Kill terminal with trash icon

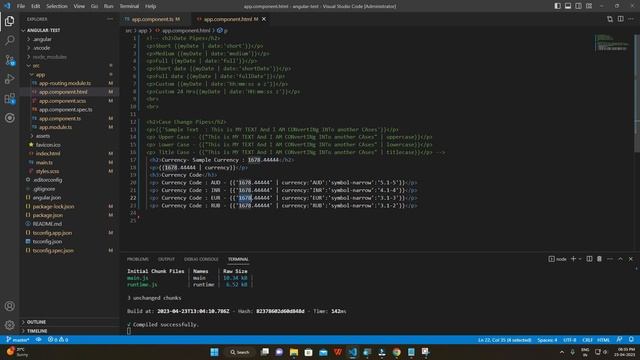point(599,259)
